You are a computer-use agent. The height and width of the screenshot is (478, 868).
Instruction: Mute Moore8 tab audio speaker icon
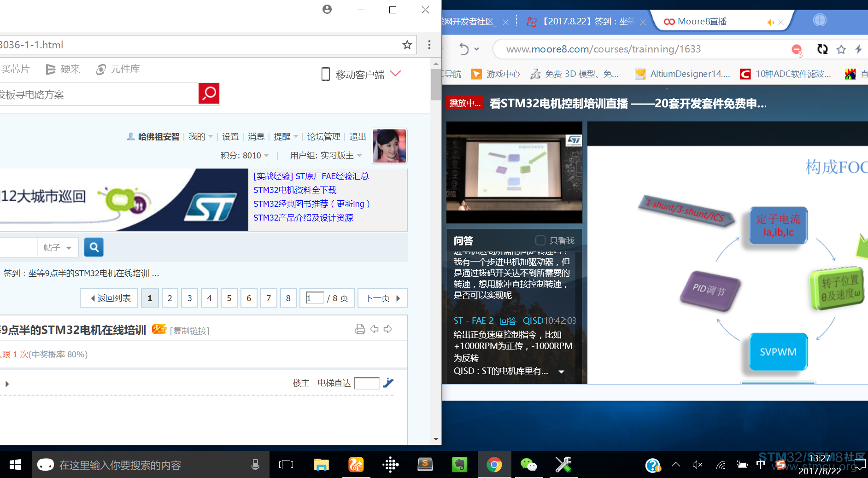coord(770,22)
